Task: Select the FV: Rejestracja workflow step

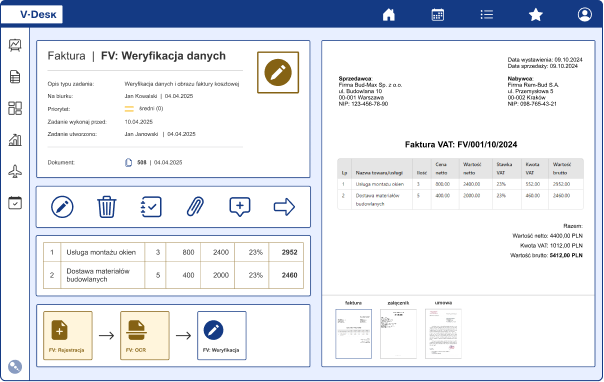Action: coord(68,335)
